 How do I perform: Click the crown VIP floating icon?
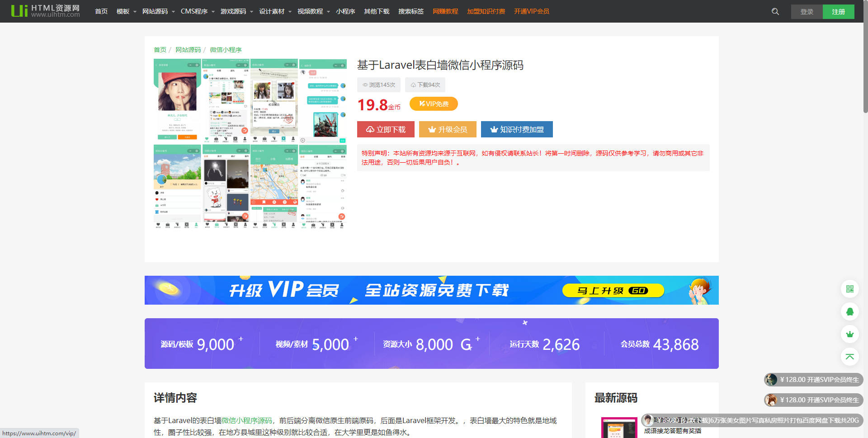(x=850, y=334)
